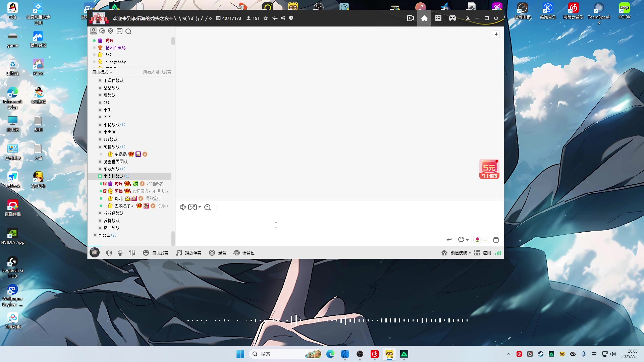
Task: Open Windows Start menu in taskbar
Action: tap(240, 354)
